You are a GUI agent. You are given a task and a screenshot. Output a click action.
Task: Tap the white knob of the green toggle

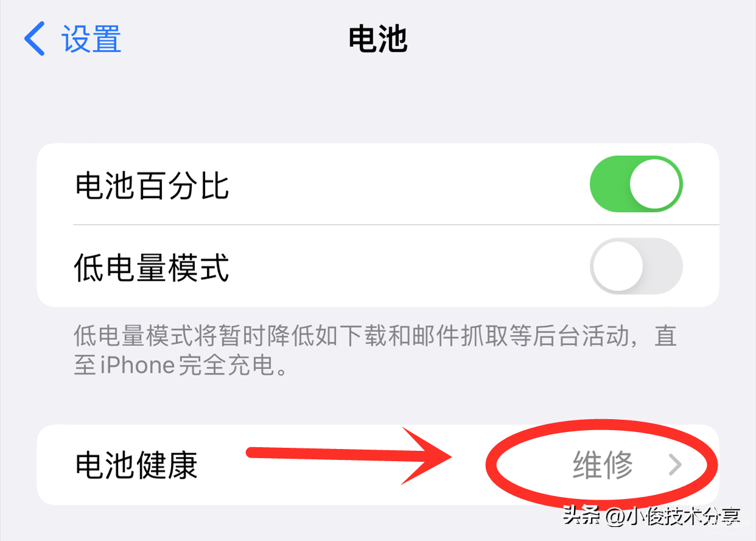[654, 184]
